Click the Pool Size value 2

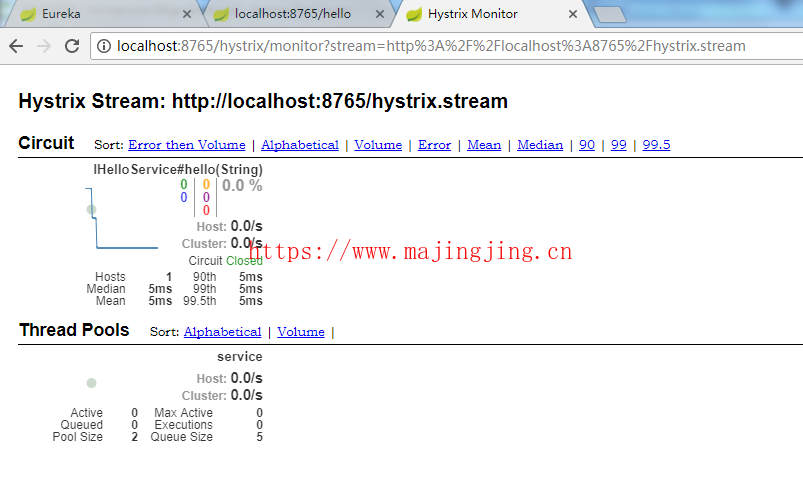click(x=134, y=437)
